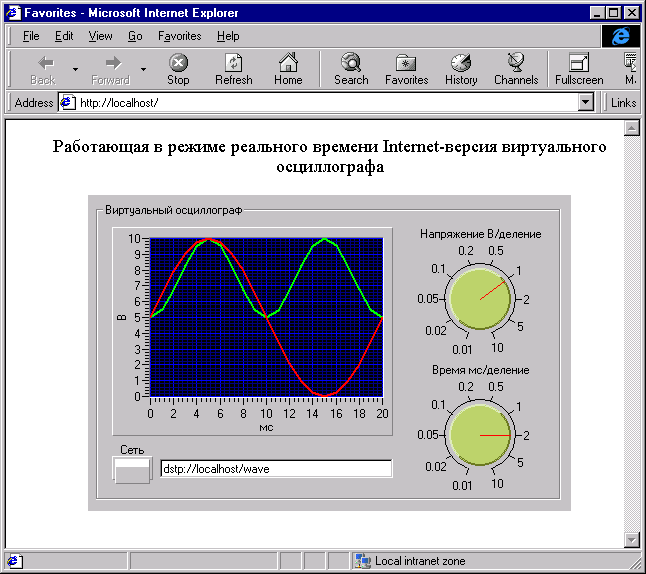Viewport: 646px width, 574px height.
Task: Show the History pane icon
Action: tap(461, 63)
